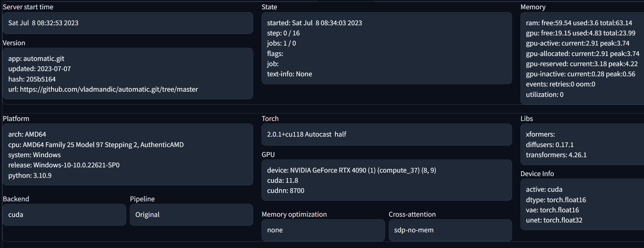Select the GPU device info box

[x=387, y=180]
